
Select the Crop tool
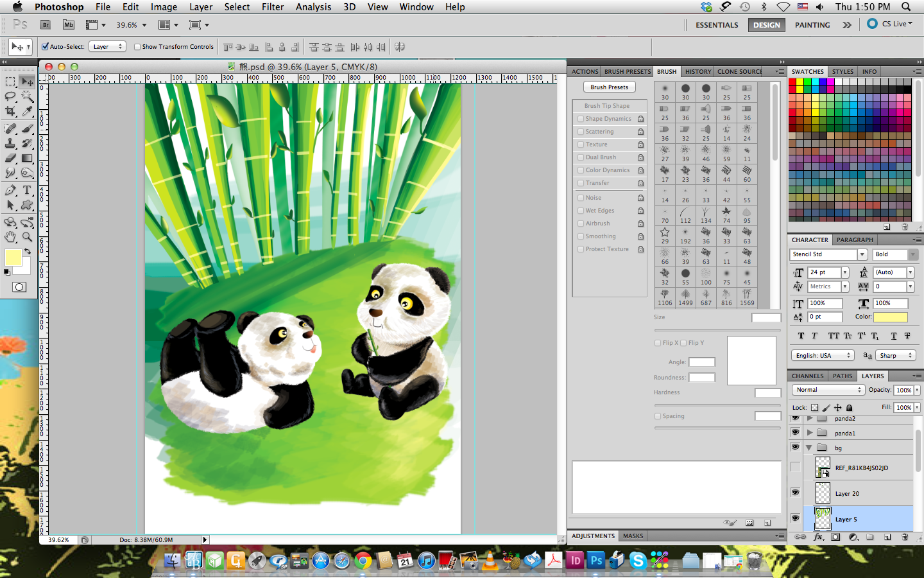[x=10, y=112]
